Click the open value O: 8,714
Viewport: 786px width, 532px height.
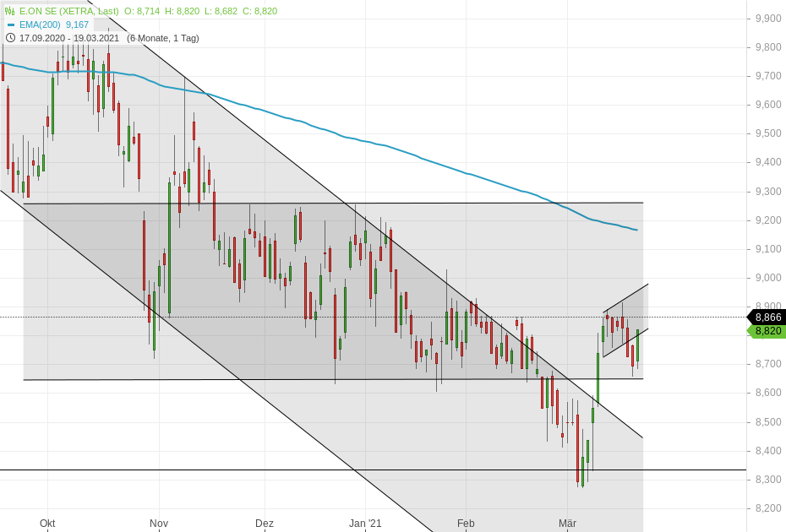click(x=142, y=11)
